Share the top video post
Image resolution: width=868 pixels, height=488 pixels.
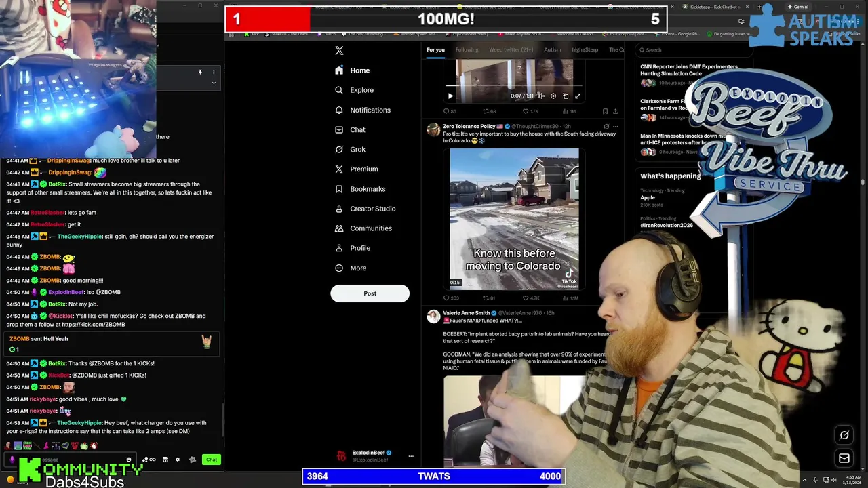pos(615,111)
